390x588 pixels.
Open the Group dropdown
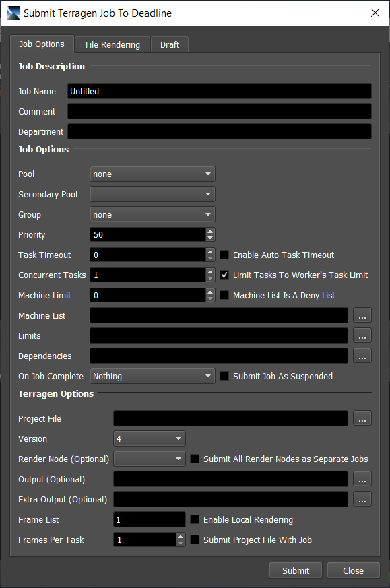point(152,214)
